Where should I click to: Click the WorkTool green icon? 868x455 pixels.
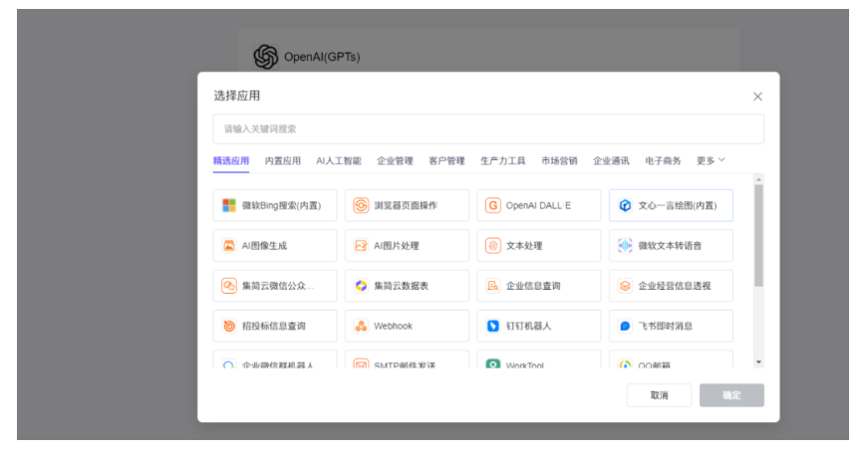click(492, 363)
